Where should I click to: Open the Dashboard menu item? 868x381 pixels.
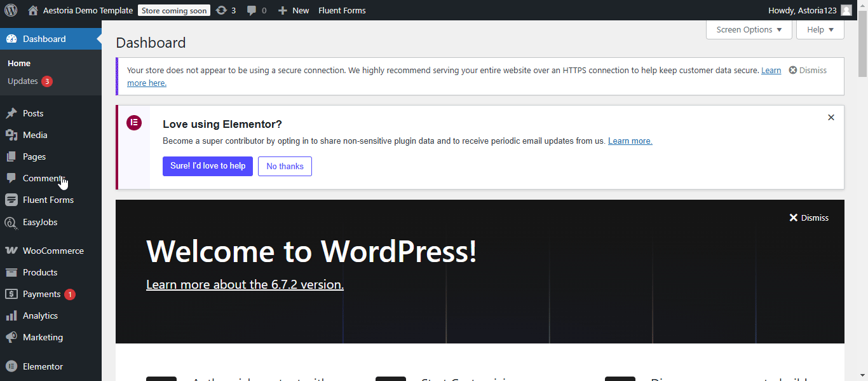point(51,39)
